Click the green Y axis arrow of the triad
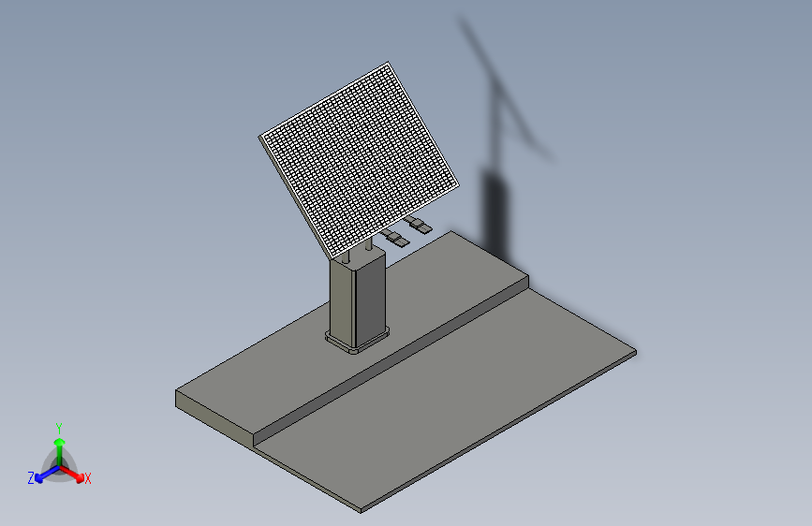Viewport: 812px width, 526px height. point(60,450)
